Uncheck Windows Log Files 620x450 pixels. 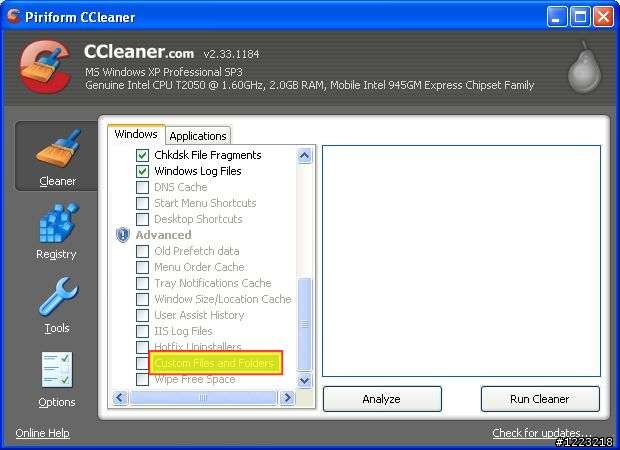142,171
